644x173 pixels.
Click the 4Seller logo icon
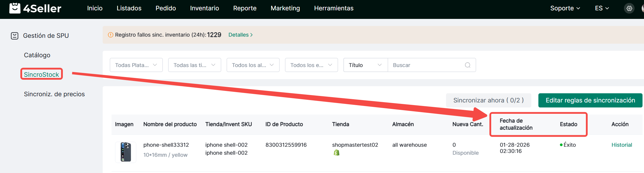click(15, 8)
